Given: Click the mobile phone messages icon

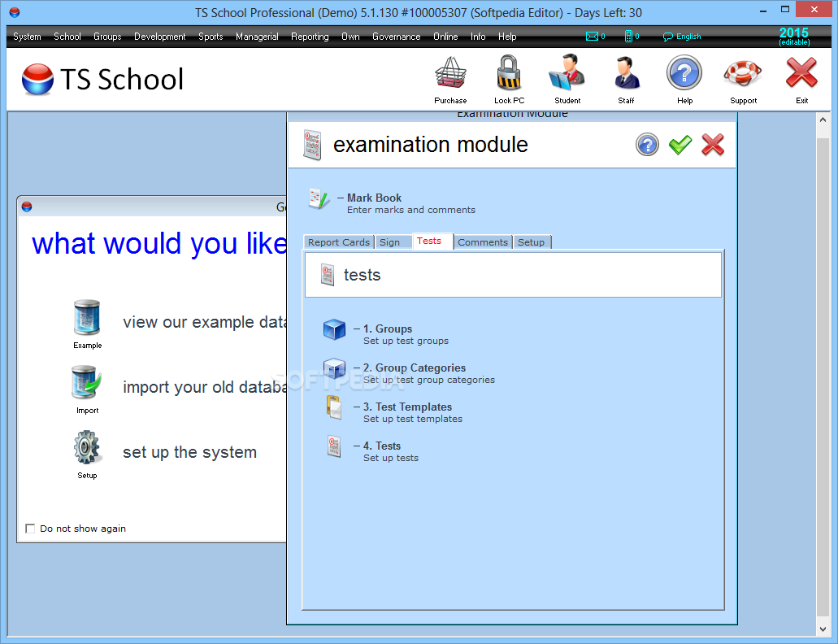Looking at the screenshot, I should (x=628, y=37).
